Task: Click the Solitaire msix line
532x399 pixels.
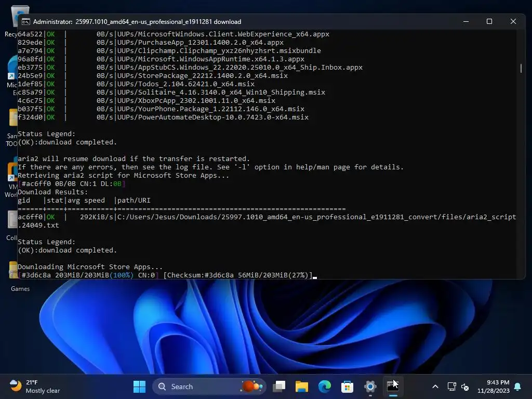Action: [171, 92]
